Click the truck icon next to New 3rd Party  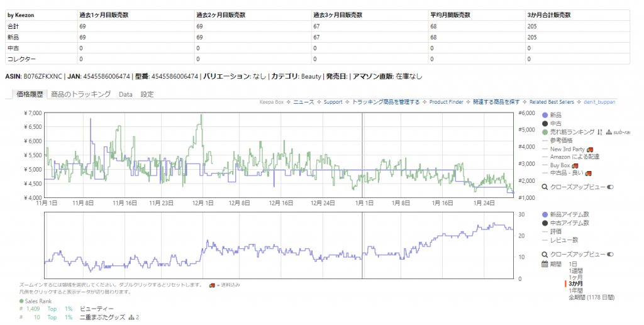[x=590, y=149]
